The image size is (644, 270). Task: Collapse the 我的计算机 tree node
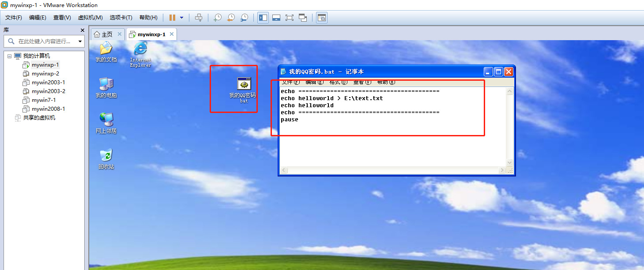(9, 56)
